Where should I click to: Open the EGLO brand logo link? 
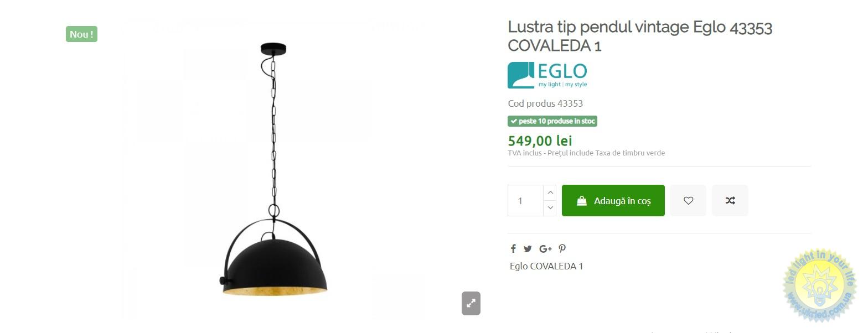click(547, 75)
